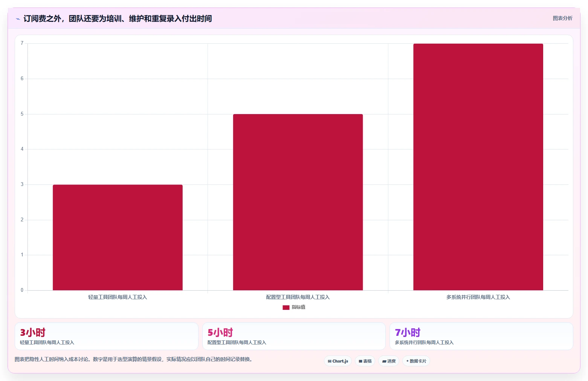
Task: Click axis label 配置型工具团队每周人工投入
Action: coord(298,297)
